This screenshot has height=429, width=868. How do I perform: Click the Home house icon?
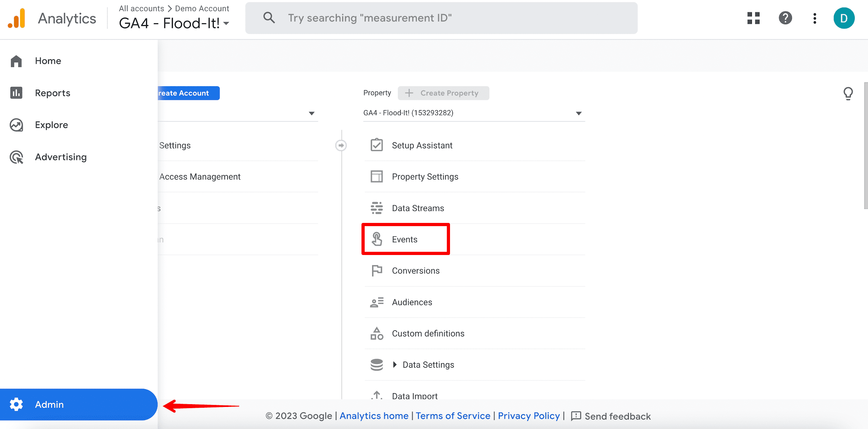coord(16,61)
